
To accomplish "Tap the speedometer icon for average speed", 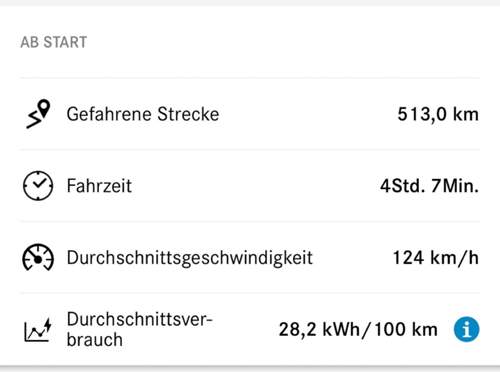I will (x=38, y=257).
